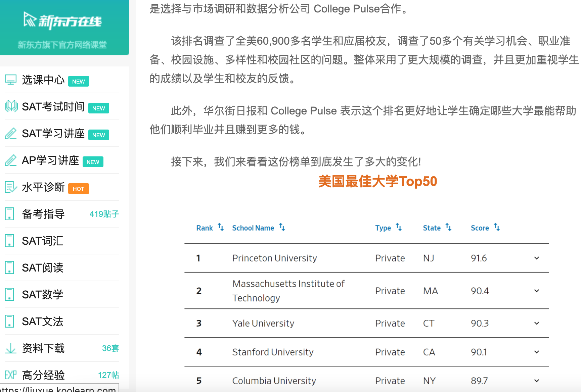
Task: Open AP学习讲座 menu item
Action: (x=50, y=160)
